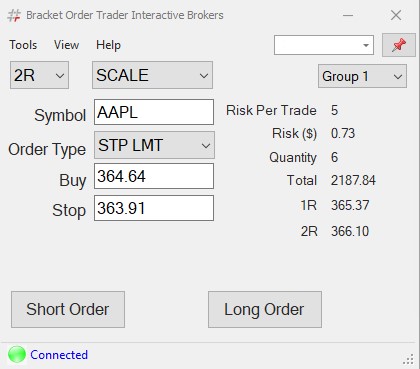Click the Stop price field 363.91
Viewport: 420px width, 369px height.
coord(154,208)
